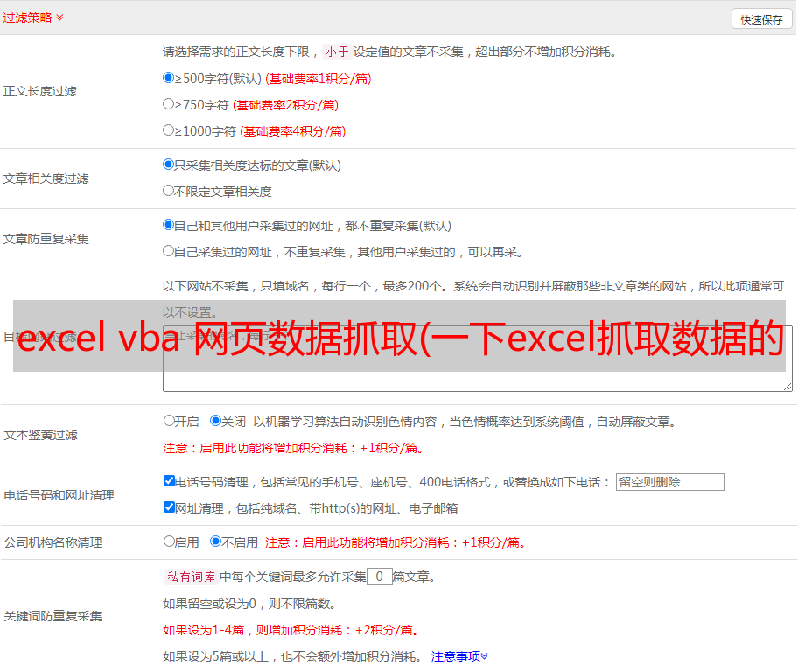Collapse the 过滤策略 section header

pos(33,17)
